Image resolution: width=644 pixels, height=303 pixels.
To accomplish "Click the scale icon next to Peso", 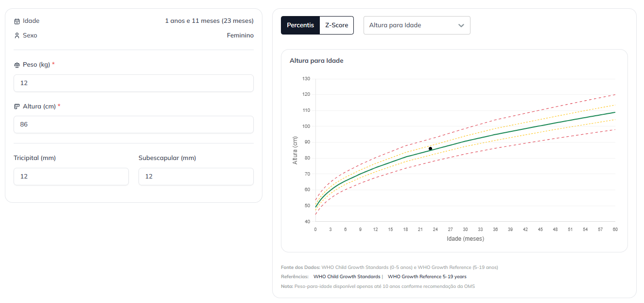I will pos(17,65).
